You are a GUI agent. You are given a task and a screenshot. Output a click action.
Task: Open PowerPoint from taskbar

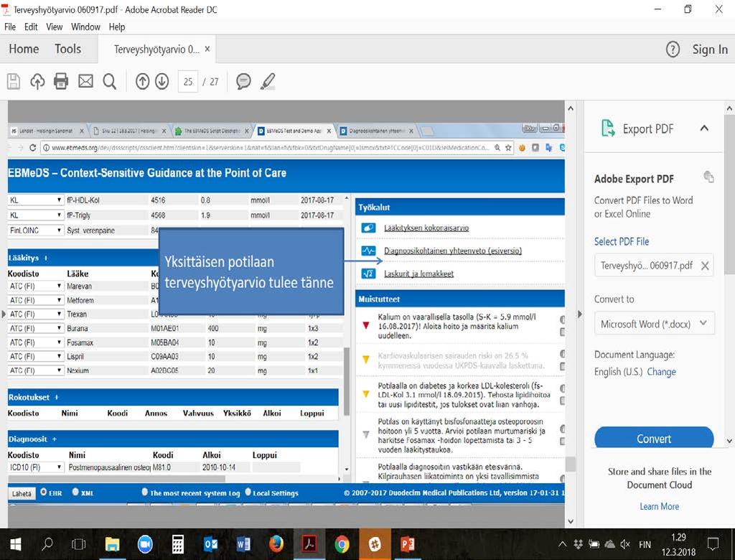click(408, 544)
